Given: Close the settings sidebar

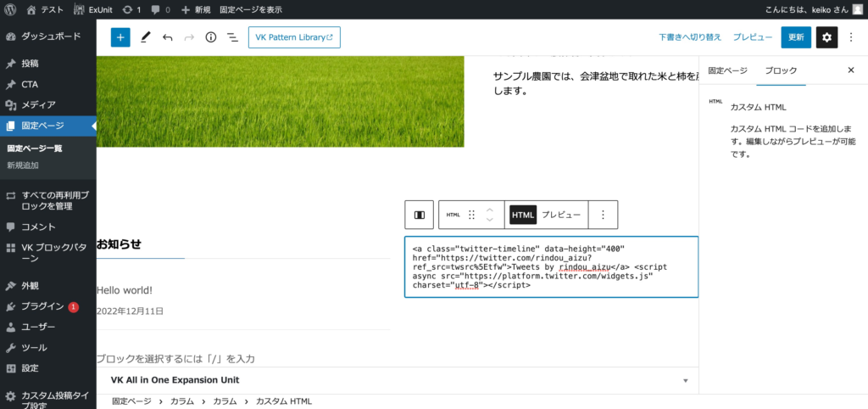Looking at the screenshot, I should [851, 70].
